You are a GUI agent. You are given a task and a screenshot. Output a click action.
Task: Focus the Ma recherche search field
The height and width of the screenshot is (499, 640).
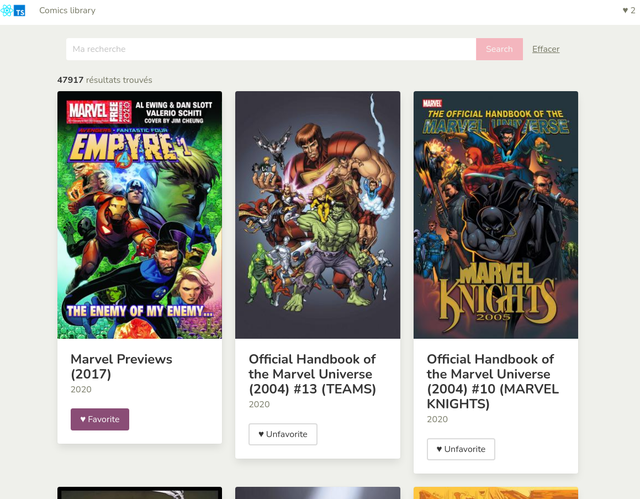(271, 49)
